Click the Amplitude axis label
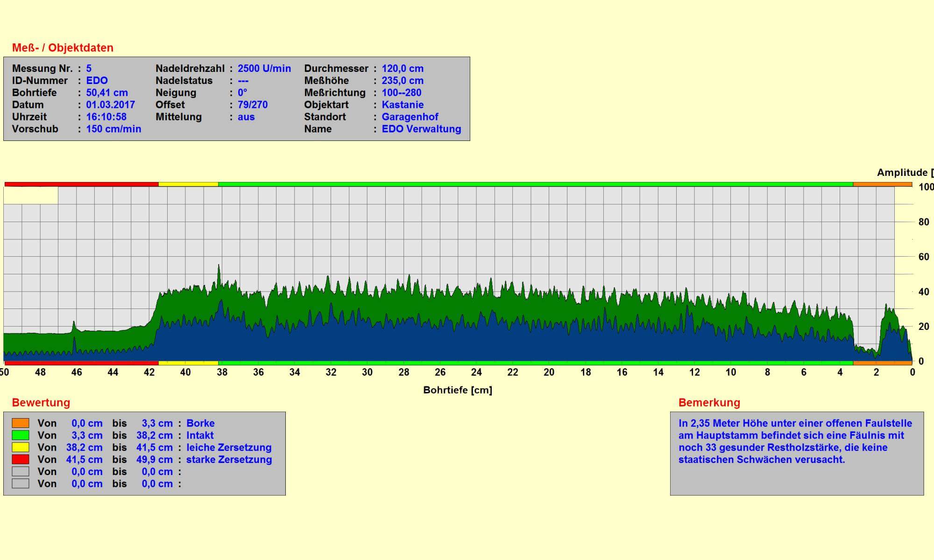 coord(905,173)
